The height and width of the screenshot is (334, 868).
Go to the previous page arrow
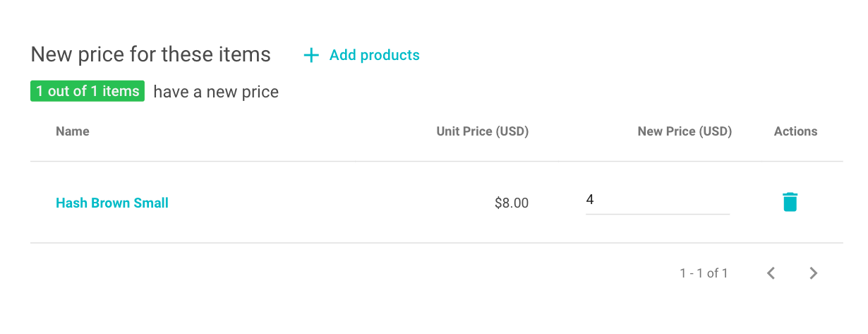pyautogui.click(x=771, y=273)
